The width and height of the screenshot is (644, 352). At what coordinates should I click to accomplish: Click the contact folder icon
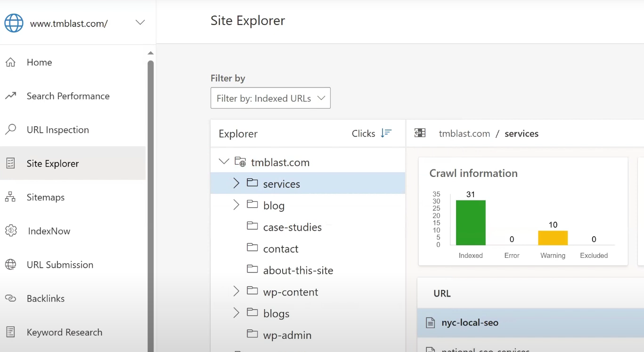[253, 248]
